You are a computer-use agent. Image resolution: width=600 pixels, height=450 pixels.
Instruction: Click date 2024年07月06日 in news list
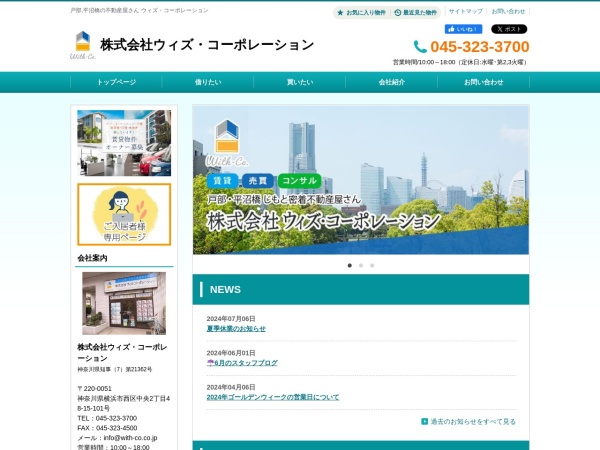tap(231, 319)
